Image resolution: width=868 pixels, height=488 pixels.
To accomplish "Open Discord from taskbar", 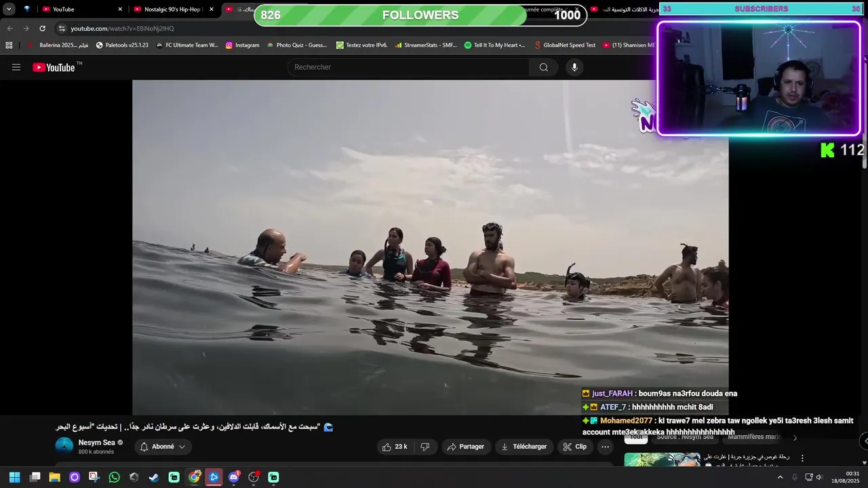I will (234, 477).
